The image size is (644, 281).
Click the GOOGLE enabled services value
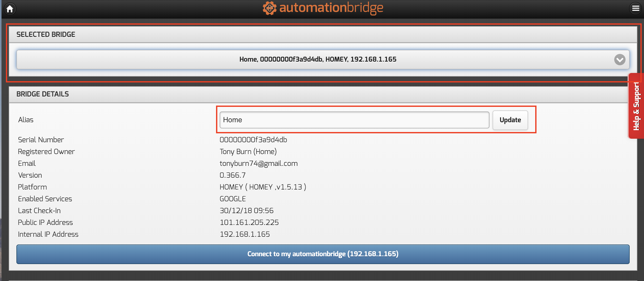point(232,199)
